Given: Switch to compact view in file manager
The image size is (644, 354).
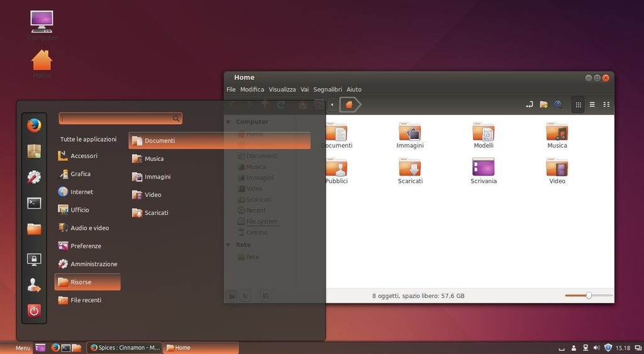Looking at the screenshot, I should point(606,104).
